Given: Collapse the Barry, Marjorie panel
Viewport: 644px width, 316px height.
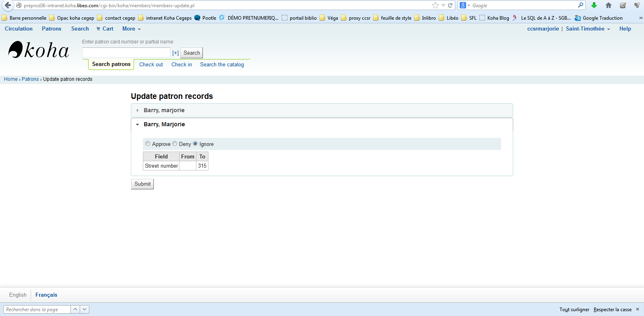Looking at the screenshot, I should pyautogui.click(x=164, y=124).
